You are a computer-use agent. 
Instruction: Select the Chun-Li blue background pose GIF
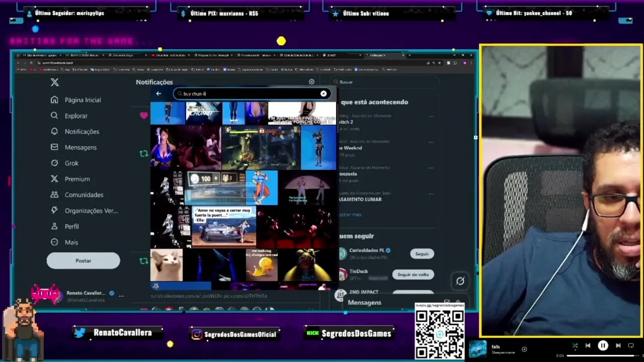pyautogui.click(x=262, y=188)
